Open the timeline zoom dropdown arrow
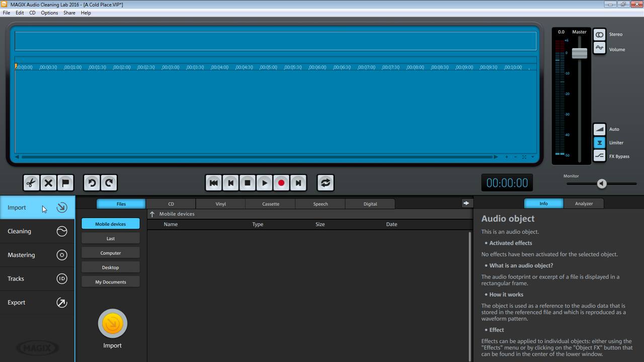 [x=533, y=157]
